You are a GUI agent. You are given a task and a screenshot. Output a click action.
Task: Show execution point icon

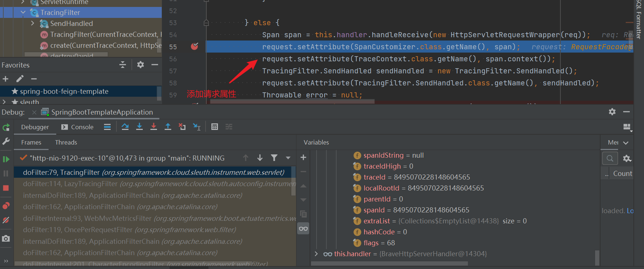107,127
